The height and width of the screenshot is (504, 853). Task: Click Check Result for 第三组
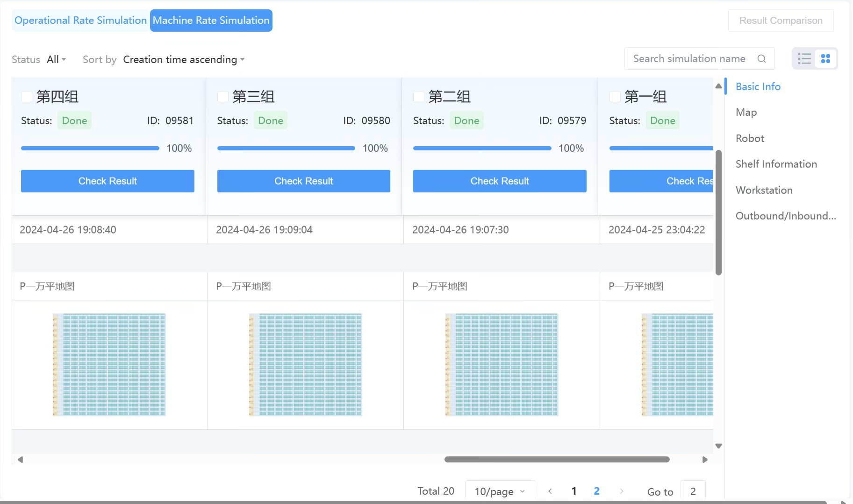click(x=303, y=181)
